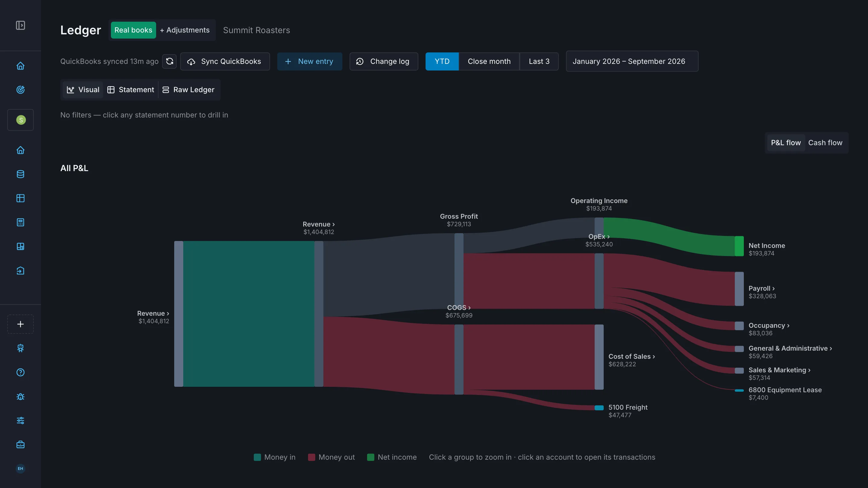The image size is (868, 488).
Task: Click the Money out legend swatch
Action: 312,457
